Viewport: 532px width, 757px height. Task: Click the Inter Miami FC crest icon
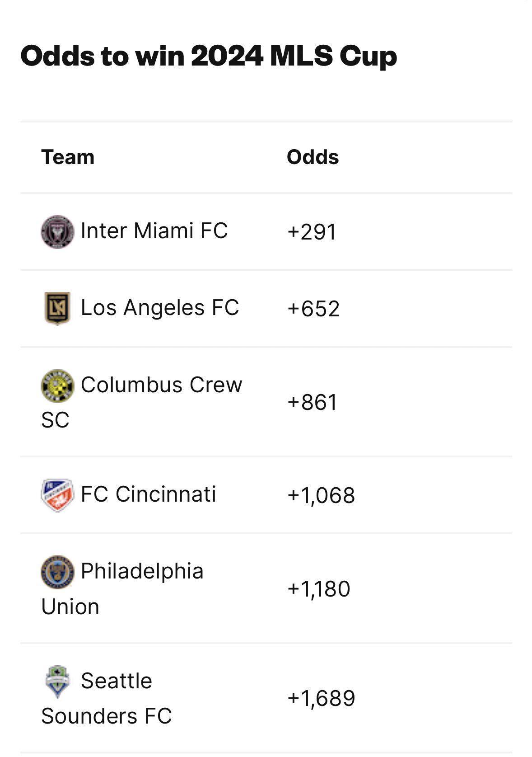coord(57,232)
